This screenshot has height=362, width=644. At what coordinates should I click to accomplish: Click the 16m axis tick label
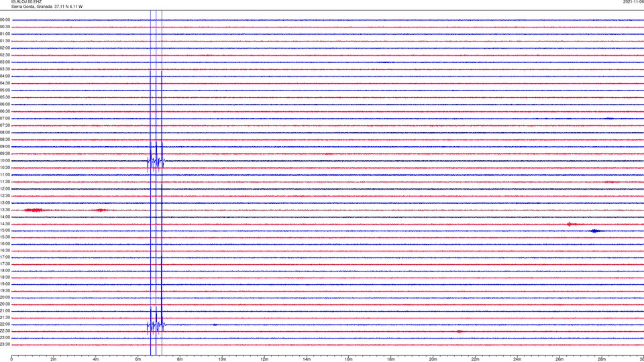click(348, 359)
